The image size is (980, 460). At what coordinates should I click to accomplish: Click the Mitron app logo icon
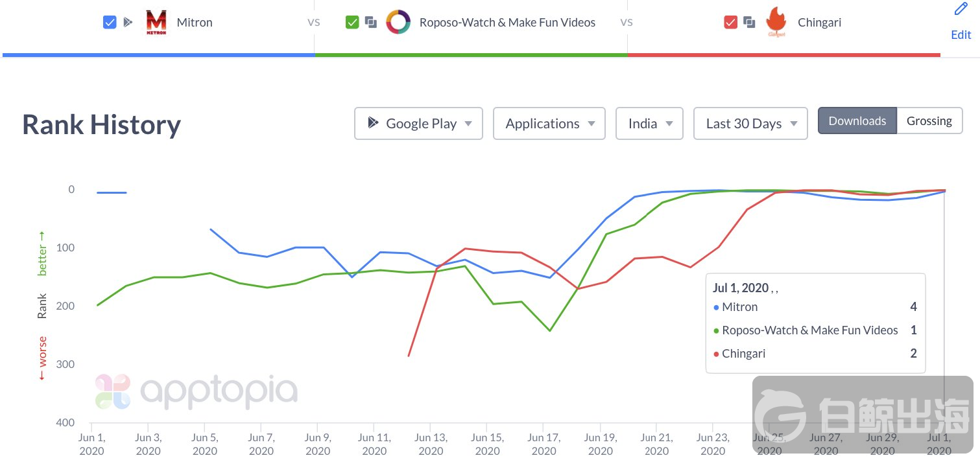156,23
